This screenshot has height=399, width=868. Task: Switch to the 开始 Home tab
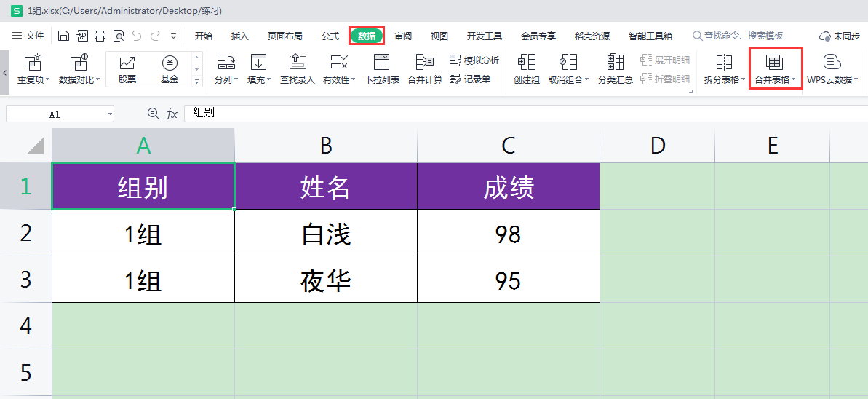pos(204,36)
